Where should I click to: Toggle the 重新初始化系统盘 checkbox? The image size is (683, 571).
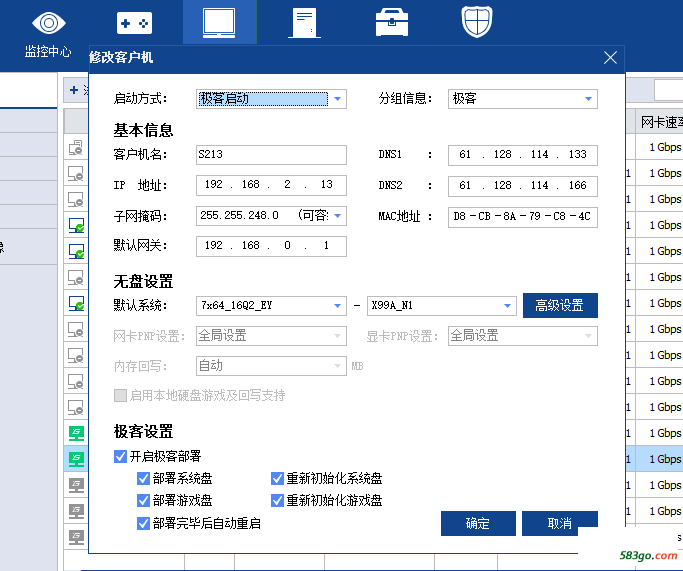pyautogui.click(x=277, y=478)
